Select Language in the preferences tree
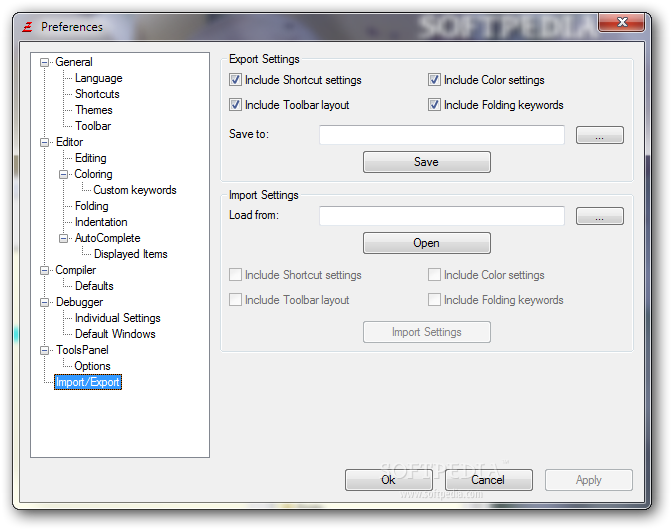672x530 pixels. tap(99, 78)
